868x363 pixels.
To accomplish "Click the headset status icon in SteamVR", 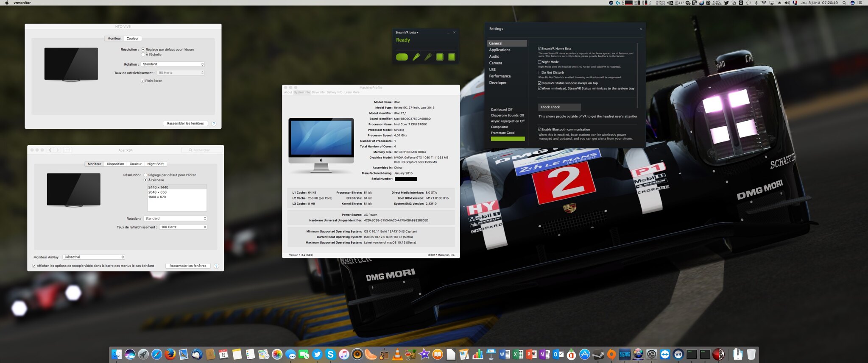I will pyautogui.click(x=402, y=57).
